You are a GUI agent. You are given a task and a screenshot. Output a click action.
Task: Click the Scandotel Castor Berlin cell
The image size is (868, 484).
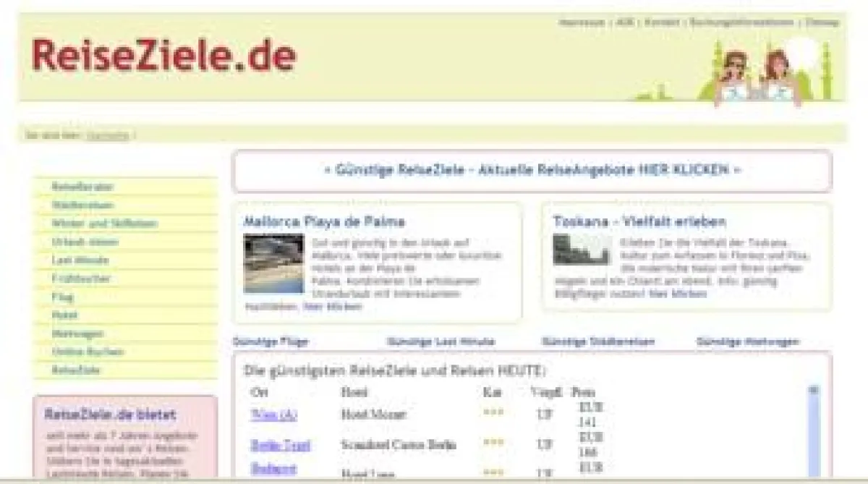(399, 444)
